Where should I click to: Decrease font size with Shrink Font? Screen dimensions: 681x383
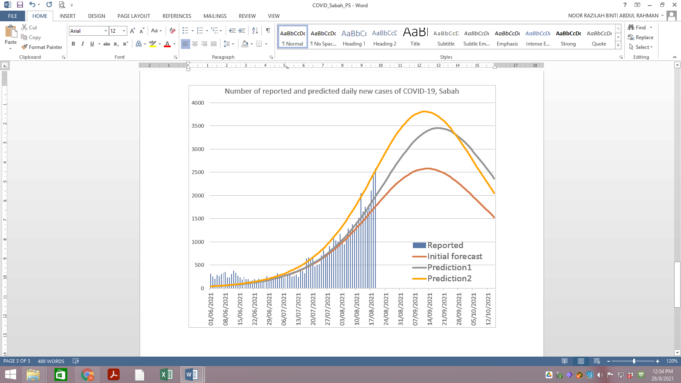coord(142,31)
